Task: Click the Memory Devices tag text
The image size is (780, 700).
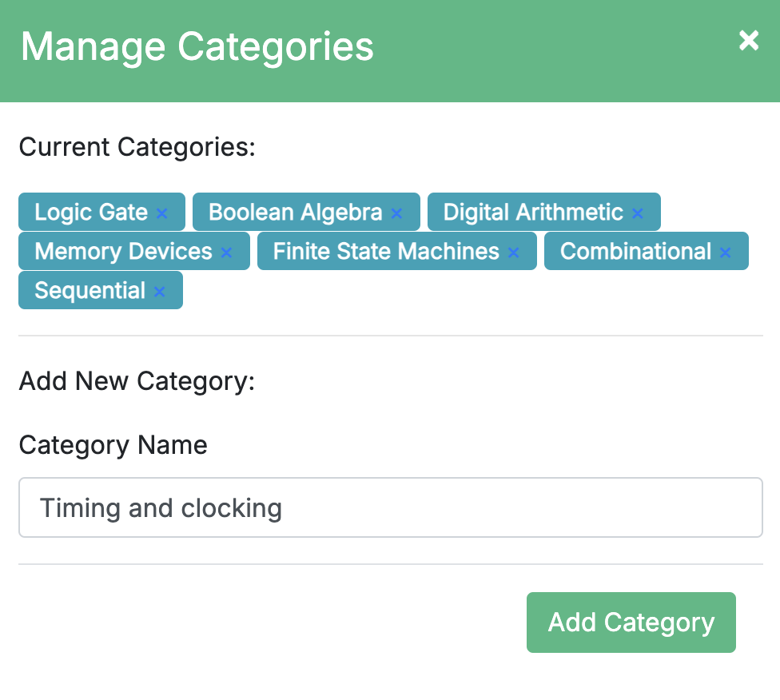Action: (123, 252)
